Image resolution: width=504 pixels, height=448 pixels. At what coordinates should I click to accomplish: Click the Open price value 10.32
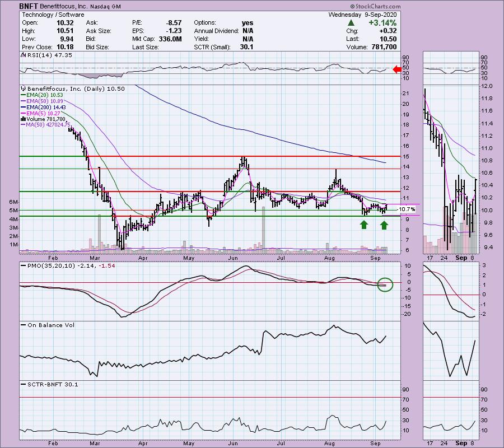65,23
